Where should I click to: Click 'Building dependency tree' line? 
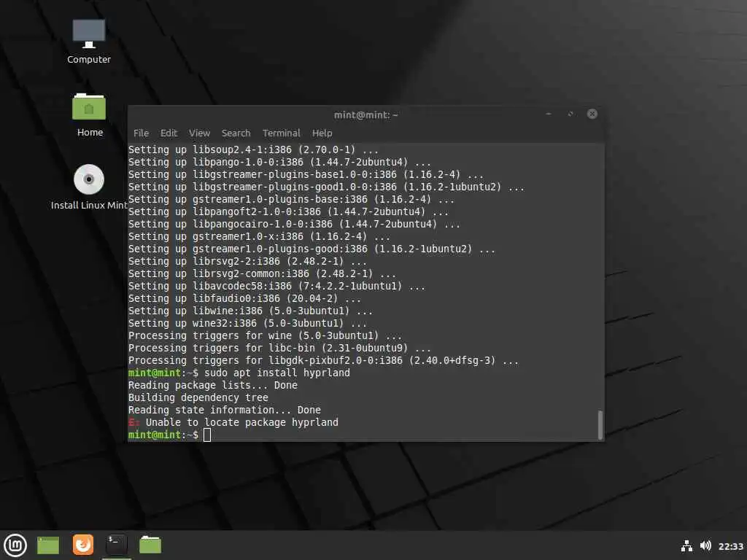198,397
